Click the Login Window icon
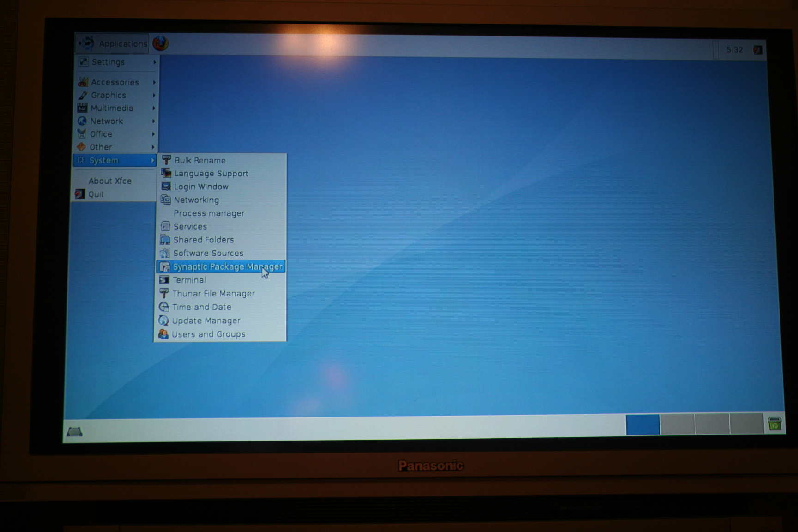798x532 pixels. click(x=166, y=187)
